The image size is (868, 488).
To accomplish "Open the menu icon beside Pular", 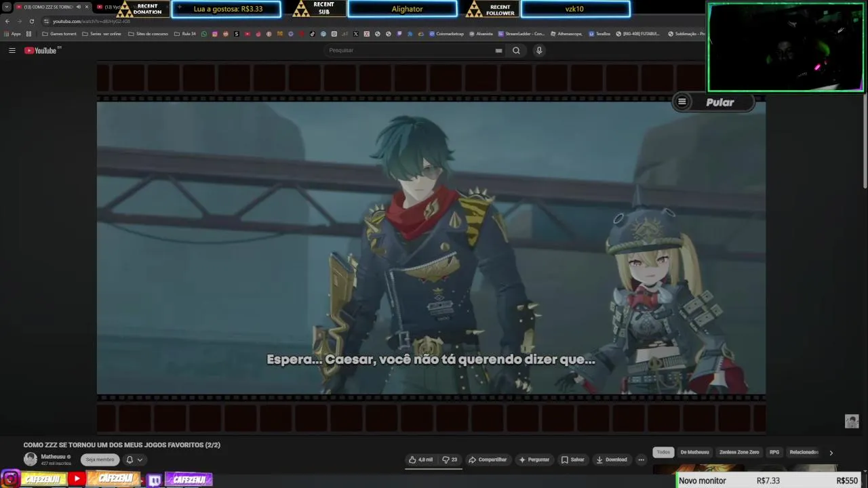I will point(682,102).
